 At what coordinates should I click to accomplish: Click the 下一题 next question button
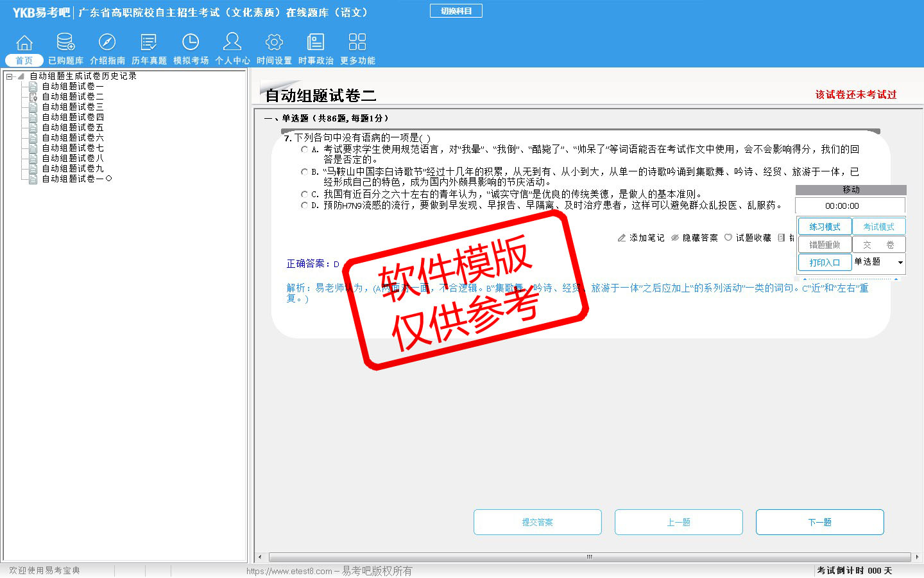tap(819, 522)
